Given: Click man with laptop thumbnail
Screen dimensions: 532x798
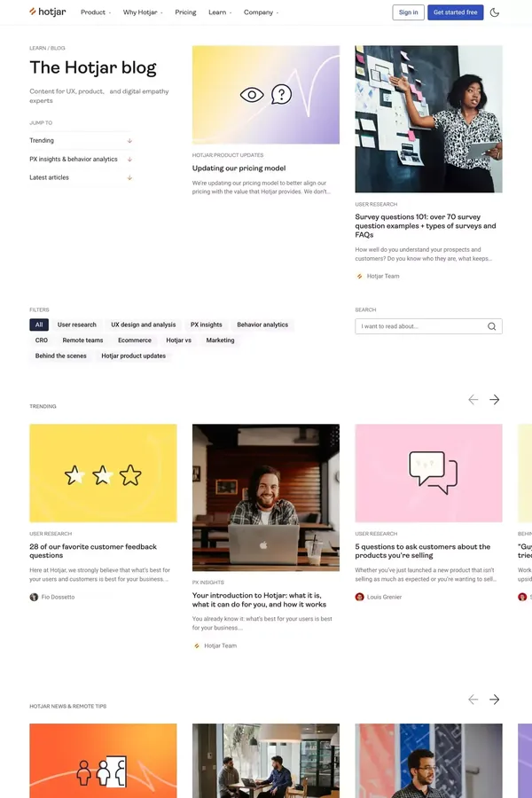Looking at the screenshot, I should (x=266, y=497).
